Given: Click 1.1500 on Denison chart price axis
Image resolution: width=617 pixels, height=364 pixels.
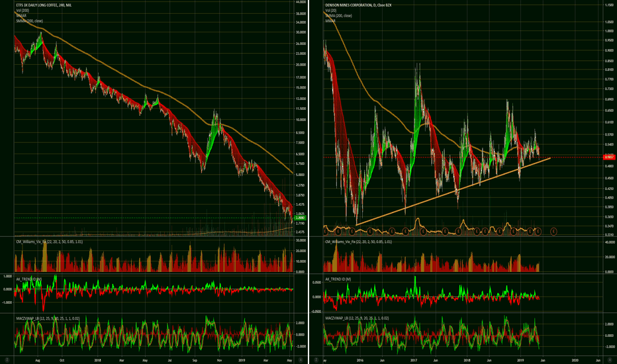Looking at the screenshot, I should (609, 5).
